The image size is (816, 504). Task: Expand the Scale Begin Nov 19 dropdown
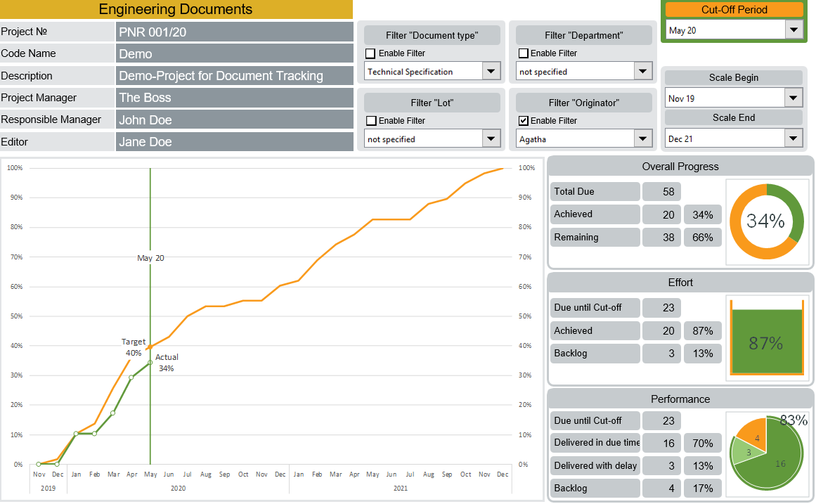point(794,98)
